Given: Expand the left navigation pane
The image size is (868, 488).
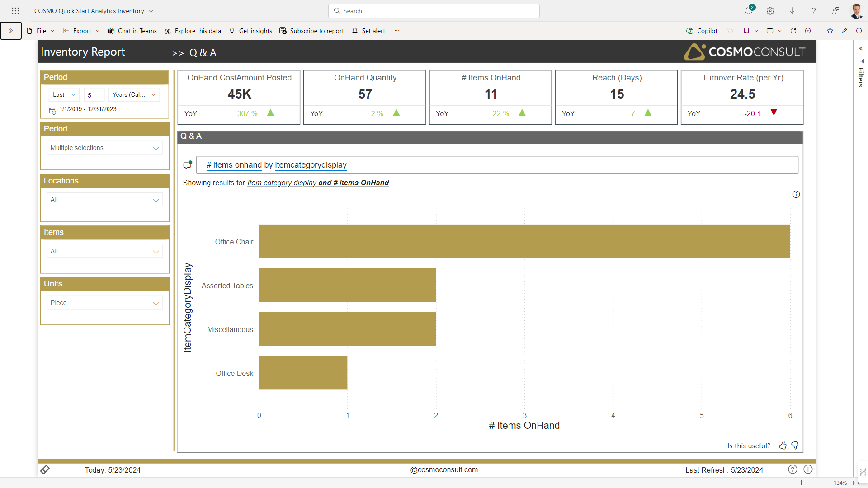Looking at the screenshot, I should tap(11, 31).
